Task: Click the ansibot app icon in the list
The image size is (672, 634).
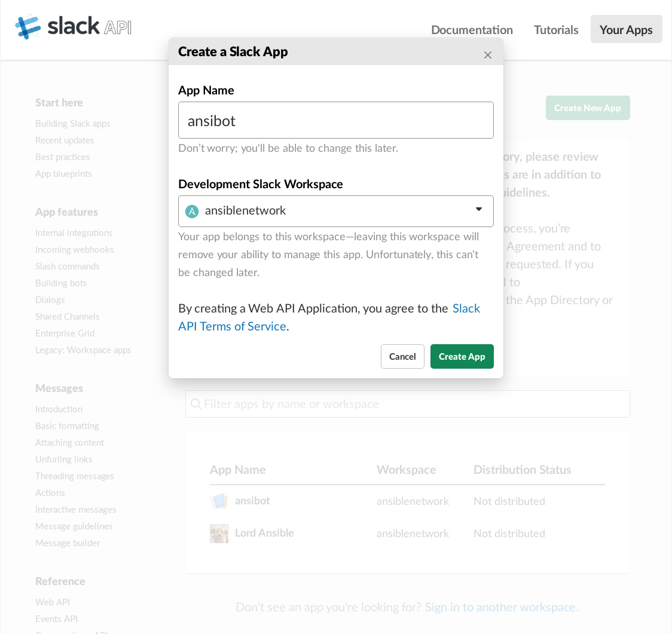Action: point(219,501)
